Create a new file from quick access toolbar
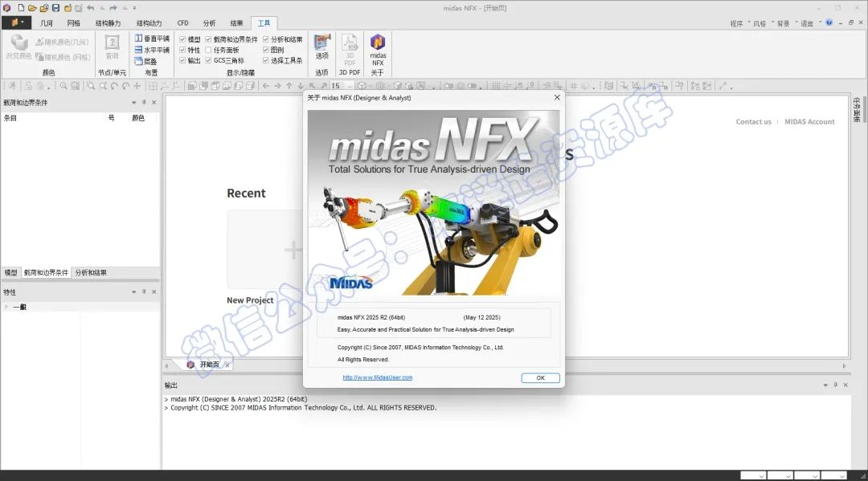Screen dimensions: 868x481 click(x=20, y=8)
